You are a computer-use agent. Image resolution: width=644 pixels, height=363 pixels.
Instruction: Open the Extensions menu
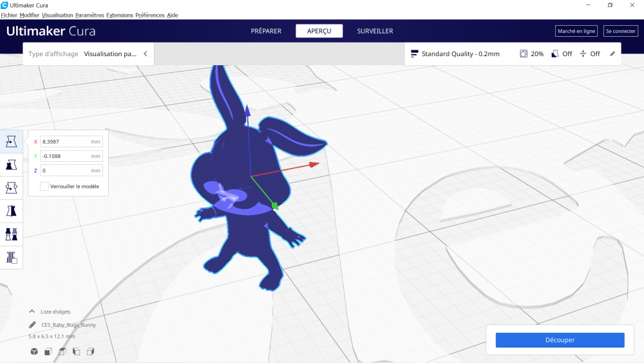(120, 15)
